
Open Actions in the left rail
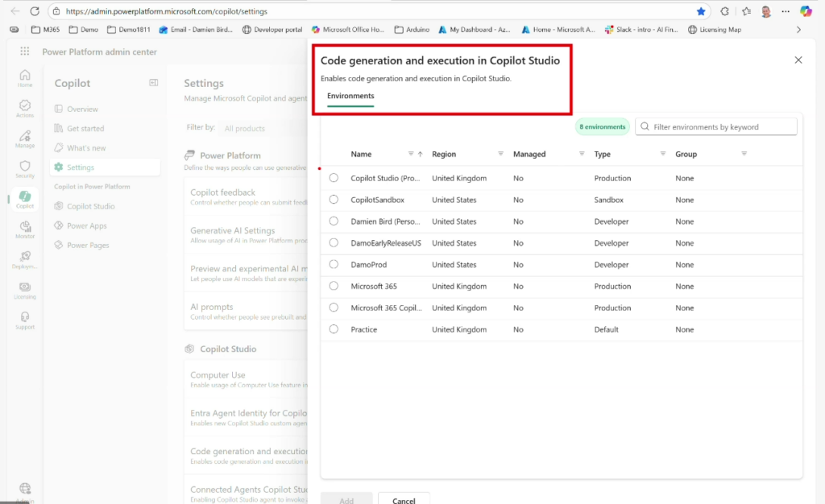(25, 108)
